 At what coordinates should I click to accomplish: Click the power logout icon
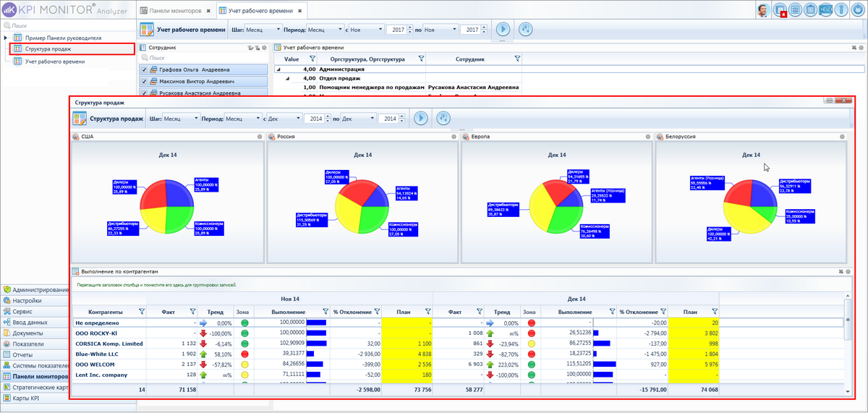(x=856, y=10)
